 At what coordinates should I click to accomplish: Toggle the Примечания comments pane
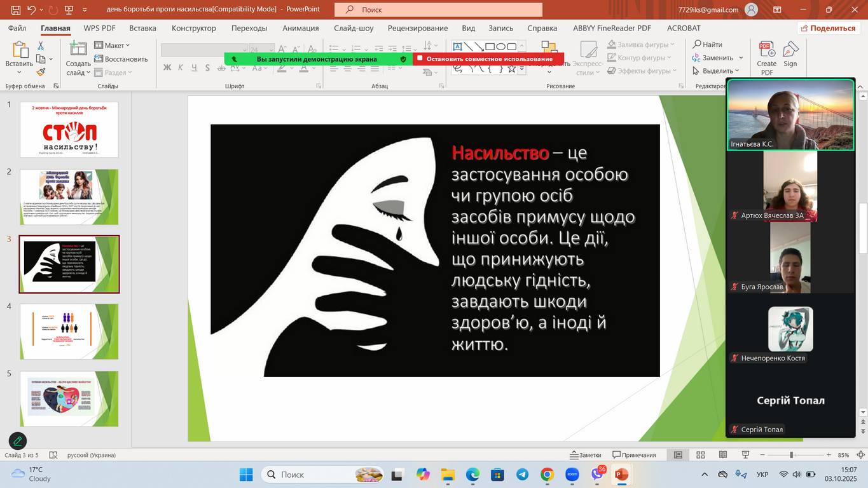[x=634, y=455]
